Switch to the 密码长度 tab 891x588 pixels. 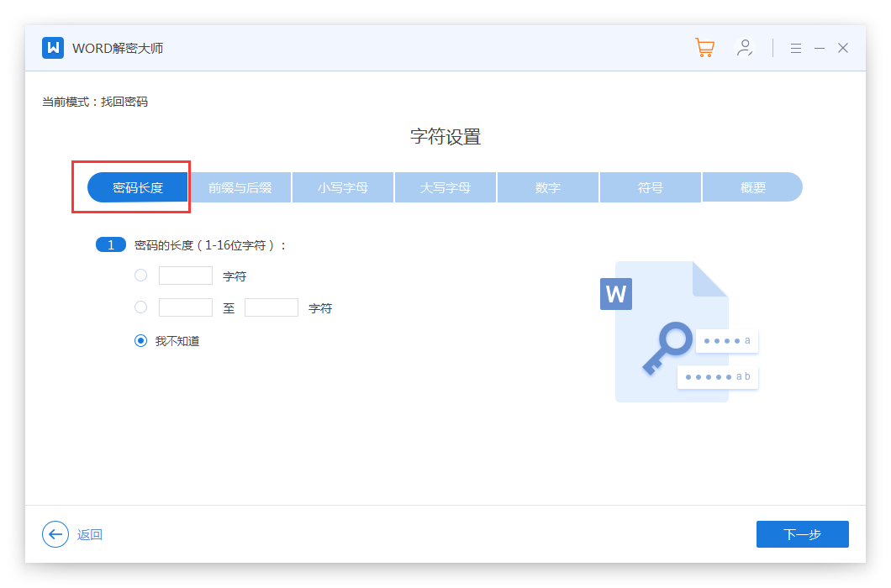(x=138, y=187)
